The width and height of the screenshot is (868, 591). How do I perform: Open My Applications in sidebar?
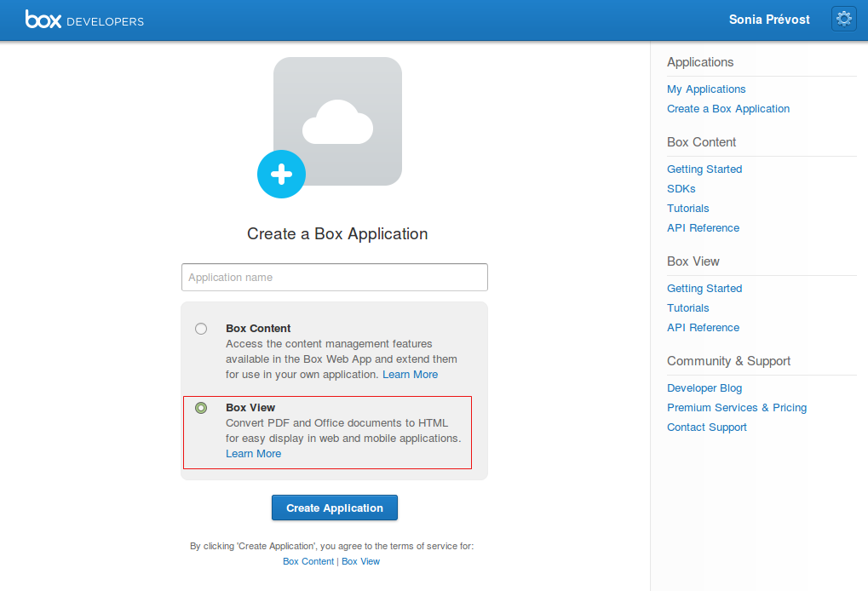tap(706, 89)
